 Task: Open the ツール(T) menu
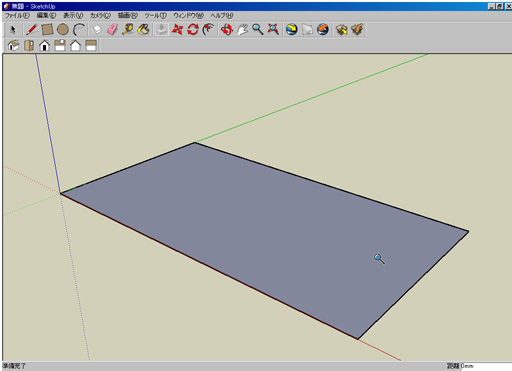pos(155,15)
